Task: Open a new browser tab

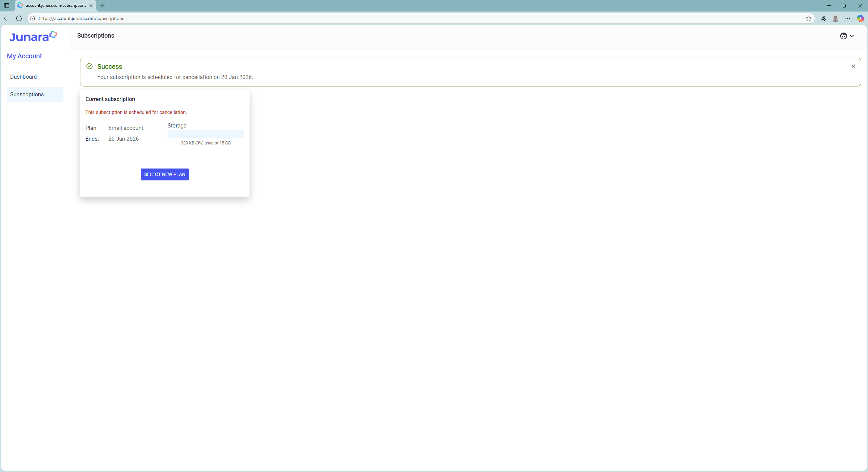Action: tap(102, 5)
